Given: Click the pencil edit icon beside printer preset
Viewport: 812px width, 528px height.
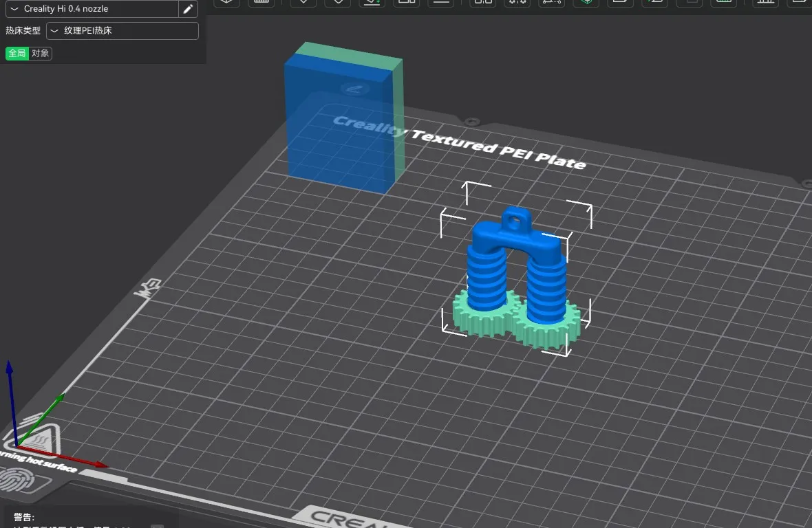Looking at the screenshot, I should (x=188, y=9).
